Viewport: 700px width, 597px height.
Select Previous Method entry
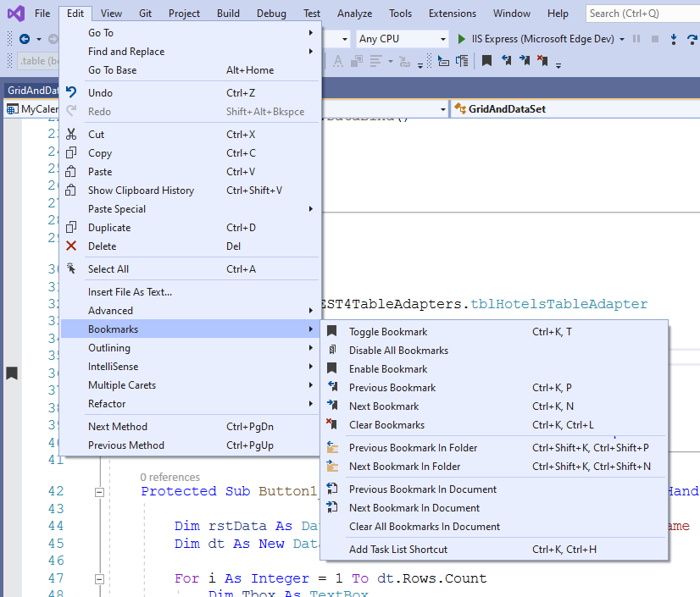tap(191, 445)
